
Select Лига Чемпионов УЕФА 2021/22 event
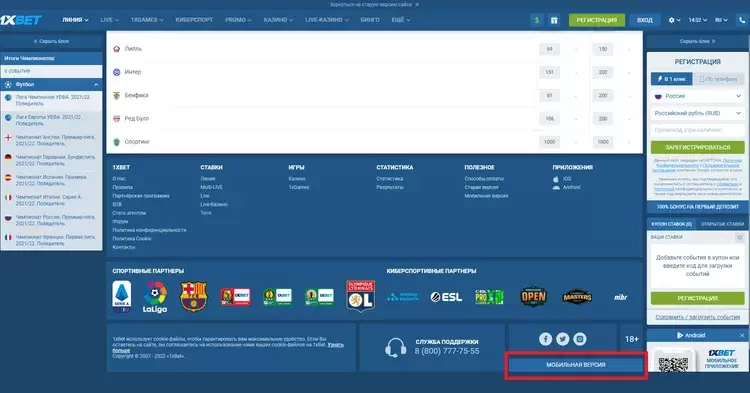coord(51,100)
